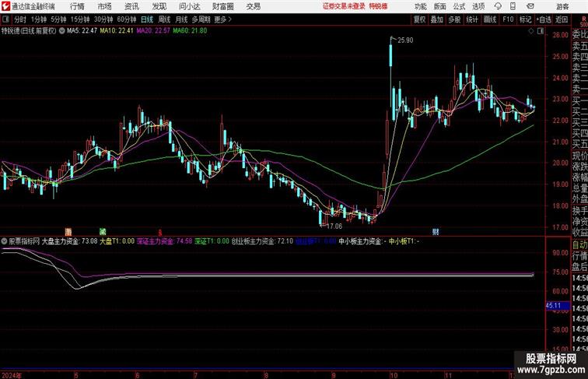Click the 证券交易未登录 login link
This screenshot has width=588, height=379.
tap(344, 6)
